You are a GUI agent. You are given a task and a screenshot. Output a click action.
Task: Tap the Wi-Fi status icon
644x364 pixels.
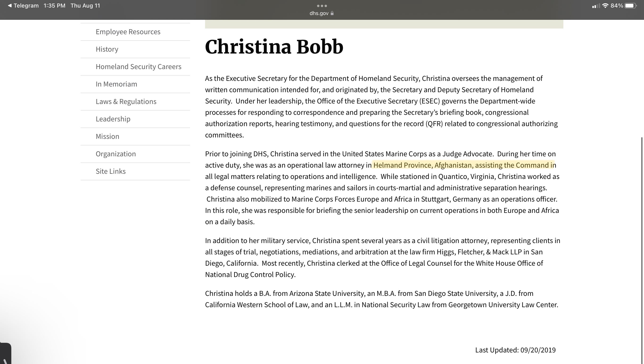coord(605,5)
